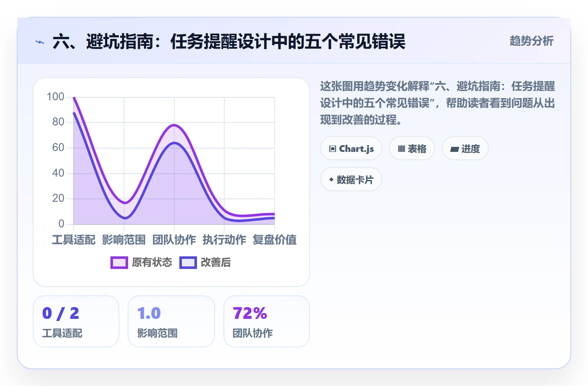Click the 复盘价值 x-axis label
The width and height of the screenshot is (588, 386).
click(275, 240)
